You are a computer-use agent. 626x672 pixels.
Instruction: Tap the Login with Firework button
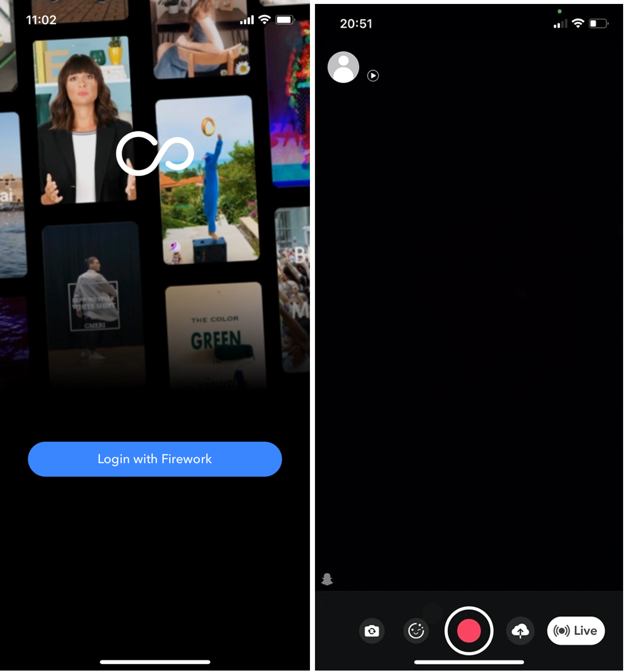tap(155, 459)
